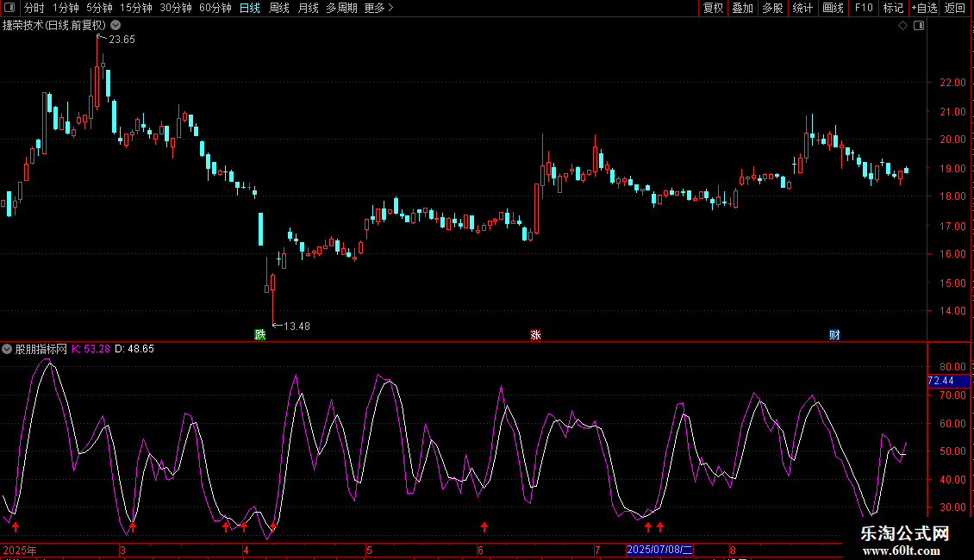Click month 5 on the time axis
Image resolution: width=974 pixels, height=560 pixels.
click(369, 550)
